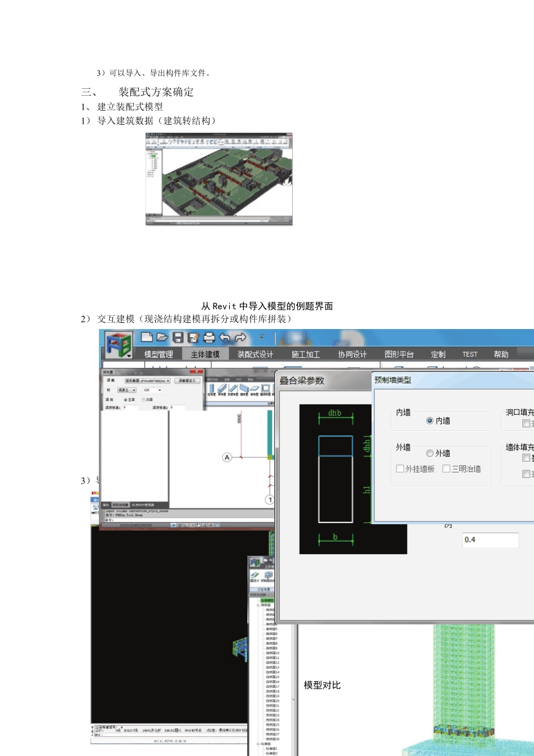Switch to the 项目浏览器 panel tab
This screenshot has width=534, height=756.
tap(120, 505)
